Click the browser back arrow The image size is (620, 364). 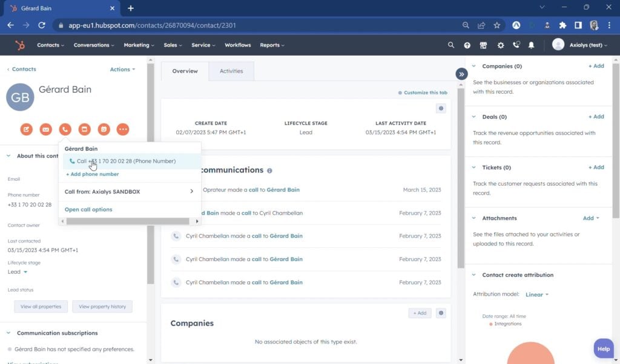coord(11,25)
